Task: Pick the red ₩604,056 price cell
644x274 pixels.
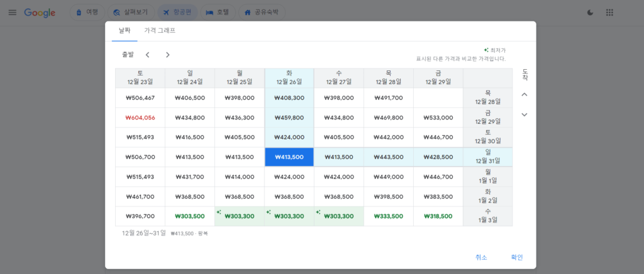Action: (140, 118)
